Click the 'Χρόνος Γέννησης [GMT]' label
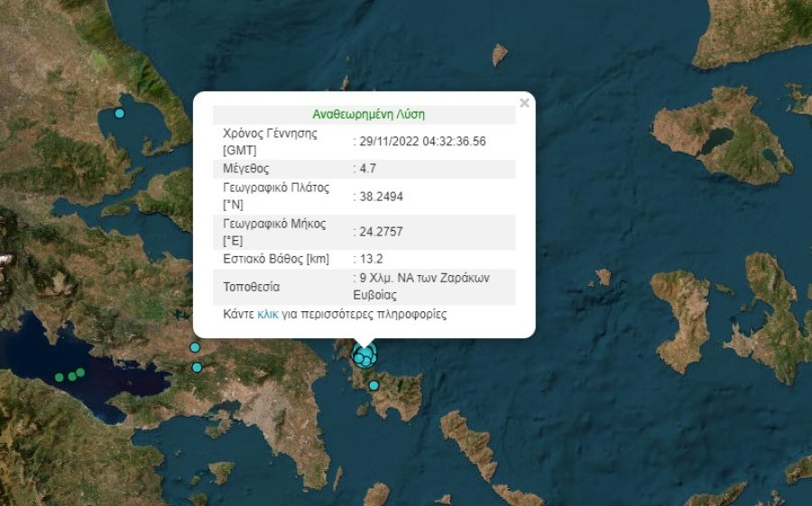This screenshot has width=812, height=506. pos(270,142)
